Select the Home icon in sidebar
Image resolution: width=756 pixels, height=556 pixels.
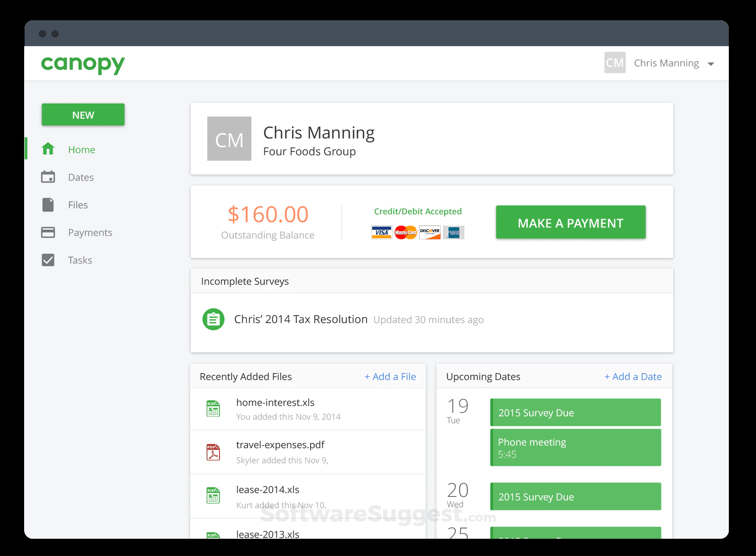pyautogui.click(x=48, y=149)
